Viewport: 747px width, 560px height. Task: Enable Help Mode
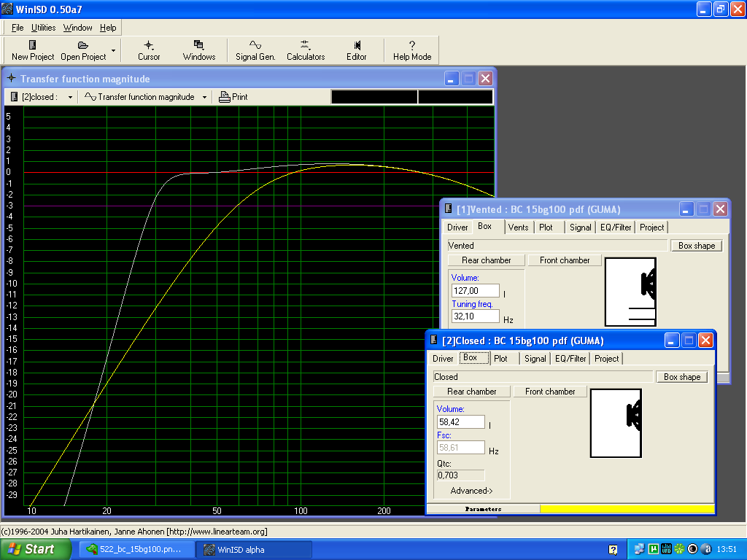pyautogui.click(x=412, y=50)
